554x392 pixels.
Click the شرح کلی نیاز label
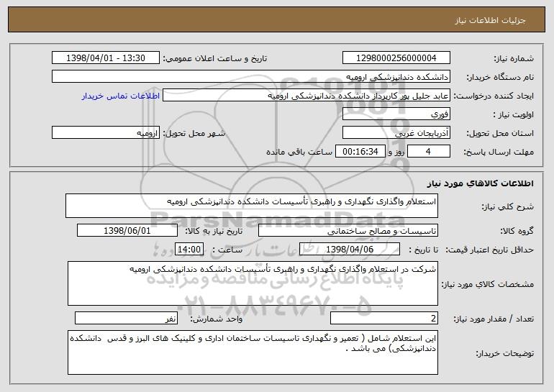(x=508, y=206)
